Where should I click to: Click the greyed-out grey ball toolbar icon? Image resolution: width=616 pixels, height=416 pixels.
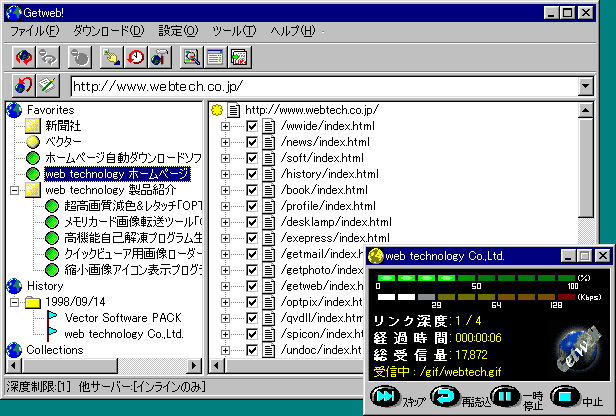[x=80, y=57]
